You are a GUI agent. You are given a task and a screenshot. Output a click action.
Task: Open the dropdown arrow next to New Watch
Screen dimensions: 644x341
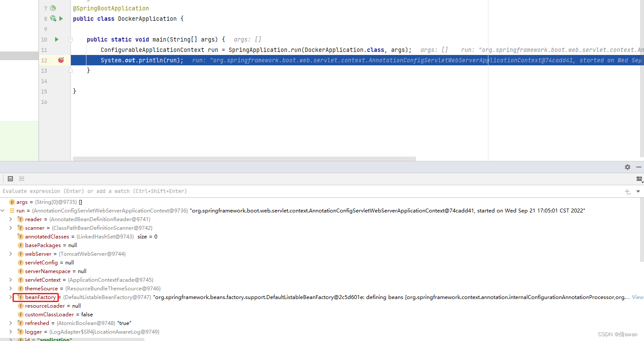pos(638,192)
